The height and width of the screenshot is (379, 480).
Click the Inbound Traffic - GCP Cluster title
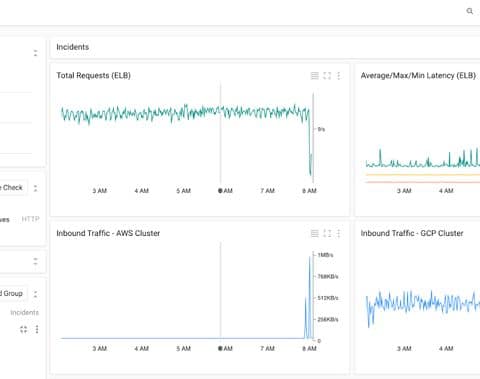[412, 233]
